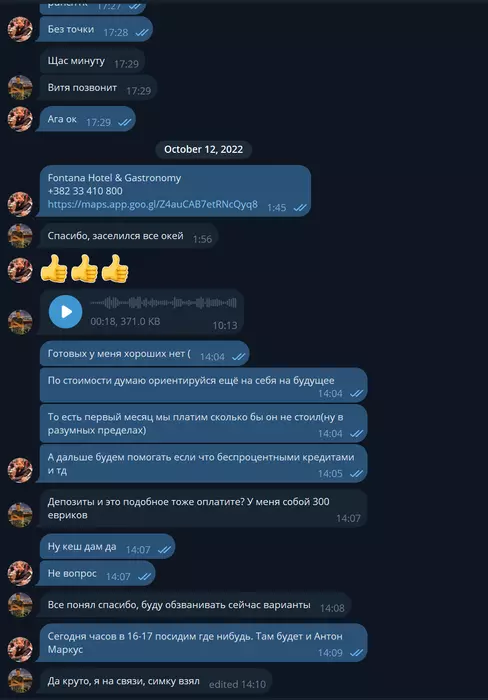Open avatar beside "Витя позвонит" message
Screen dimensions: 488x700
coord(20,88)
